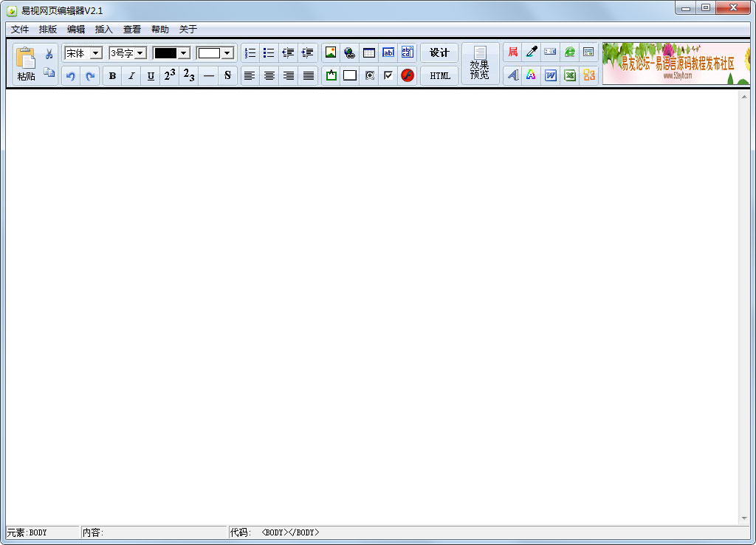Click the red 属 properties icon
Viewport: 756px width, 545px height.
tap(513, 52)
